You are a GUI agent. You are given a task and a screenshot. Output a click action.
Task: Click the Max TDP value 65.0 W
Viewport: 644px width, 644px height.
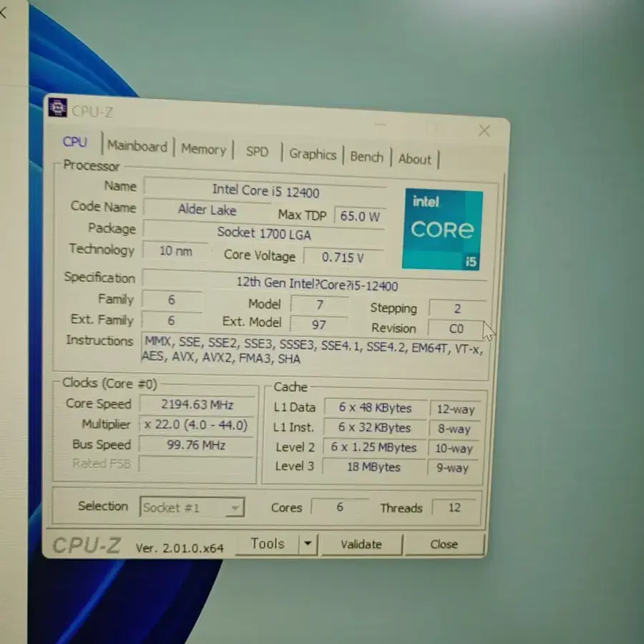pyautogui.click(x=360, y=216)
